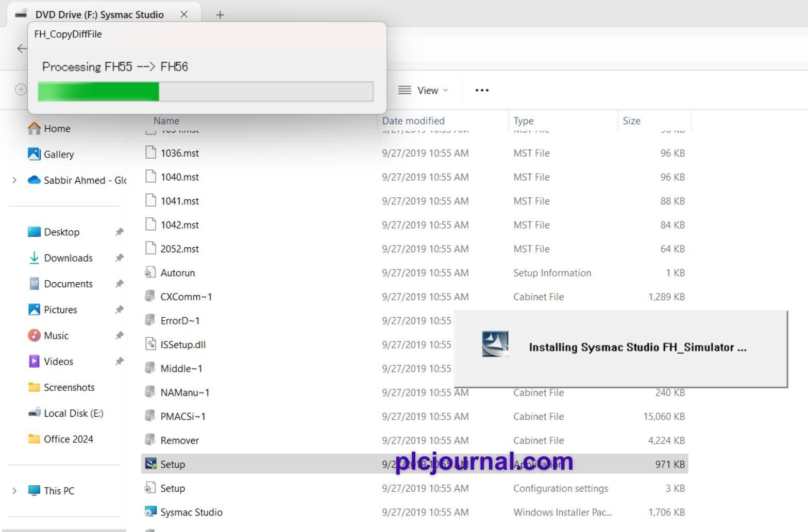This screenshot has height=532, width=808.
Task: Click the Setup configuration settings icon
Action: click(150, 488)
